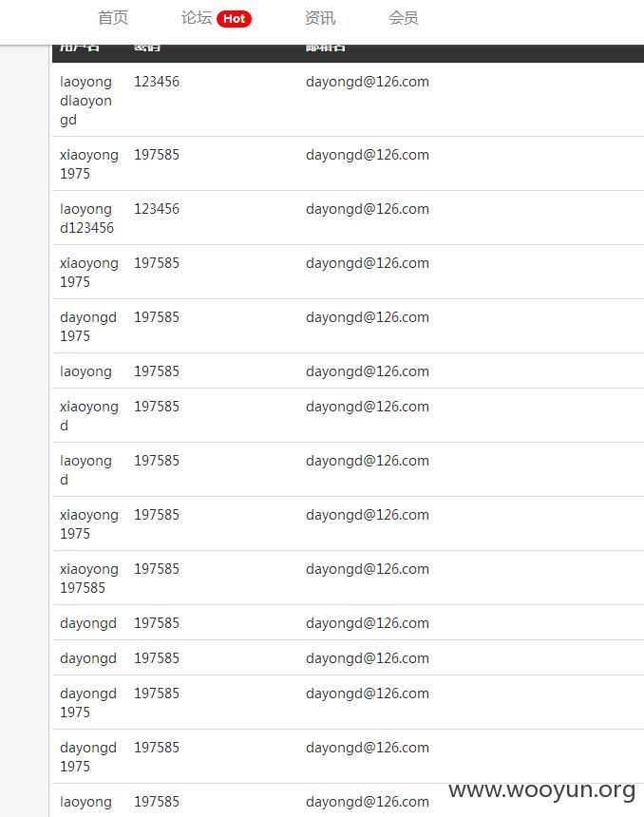Image resolution: width=644 pixels, height=817 pixels.
Task: Select password 123456 in laoyongdlaoyonggd row
Action: [157, 82]
